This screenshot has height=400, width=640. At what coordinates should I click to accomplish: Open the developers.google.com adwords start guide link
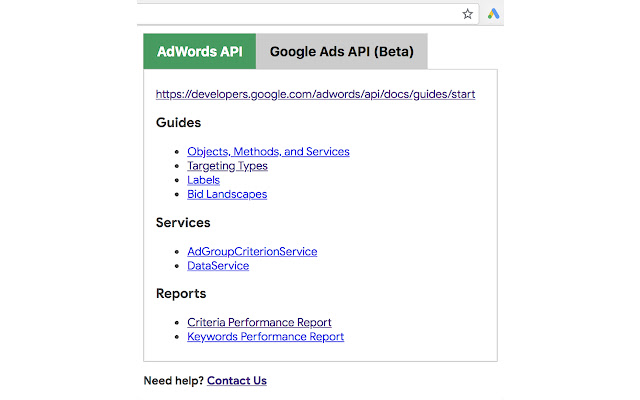(315, 94)
